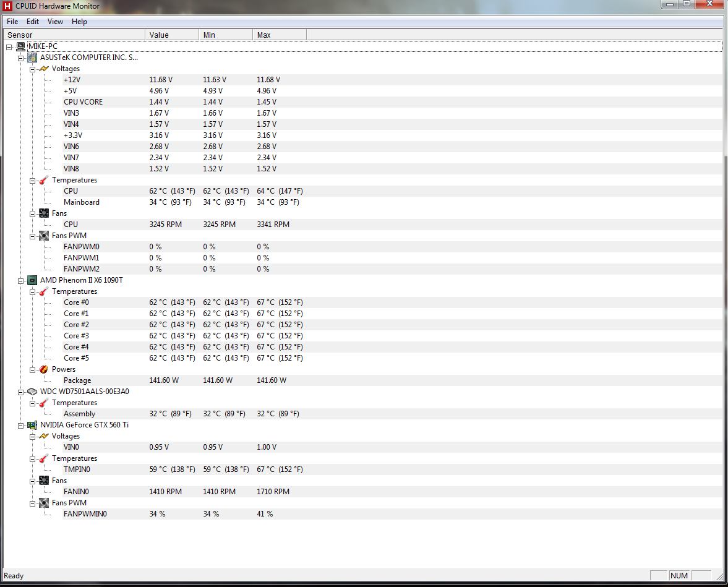The width and height of the screenshot is (728, 587).
Task: Select the FANPWMIN0 row
Action: click(x=393, y=514)
